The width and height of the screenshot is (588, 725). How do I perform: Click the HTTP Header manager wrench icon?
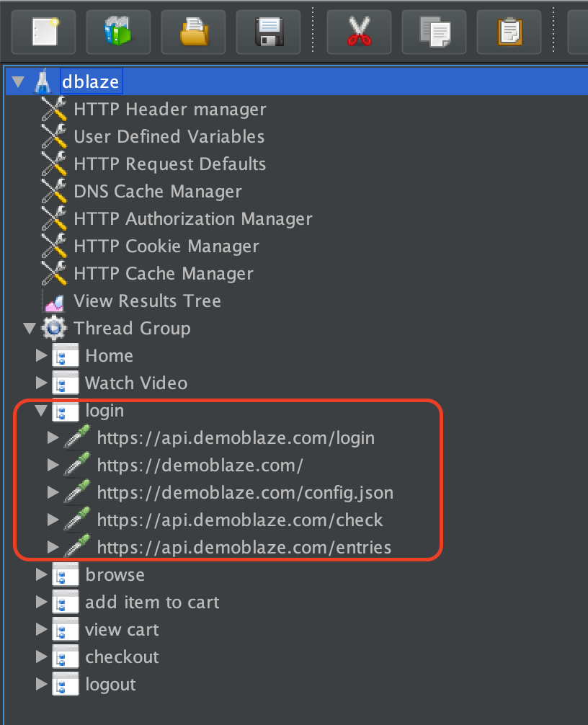[x=54, y=109]
